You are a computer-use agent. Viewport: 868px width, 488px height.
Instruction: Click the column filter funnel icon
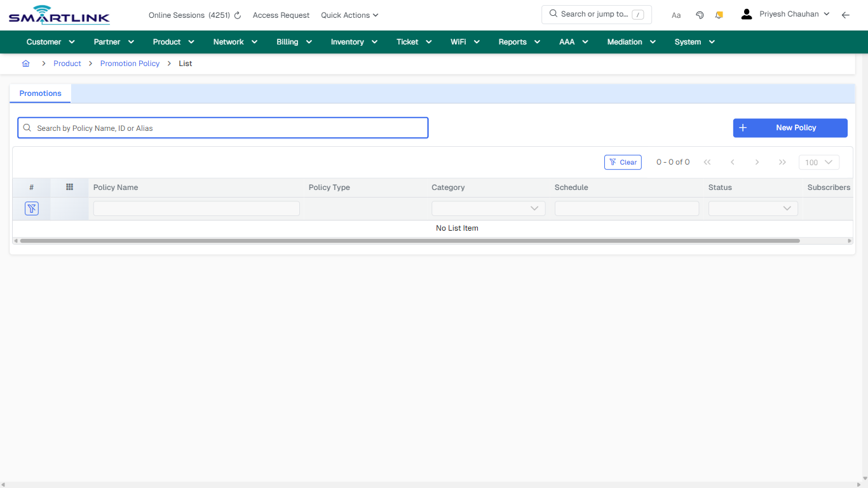pos(31,208)
